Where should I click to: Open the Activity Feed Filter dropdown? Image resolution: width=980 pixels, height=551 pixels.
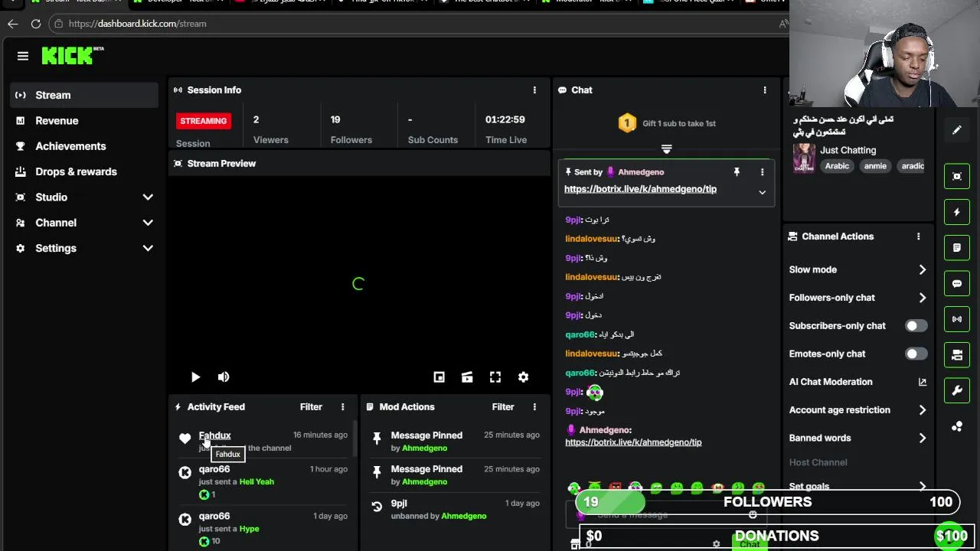click(x=311, y=407)
